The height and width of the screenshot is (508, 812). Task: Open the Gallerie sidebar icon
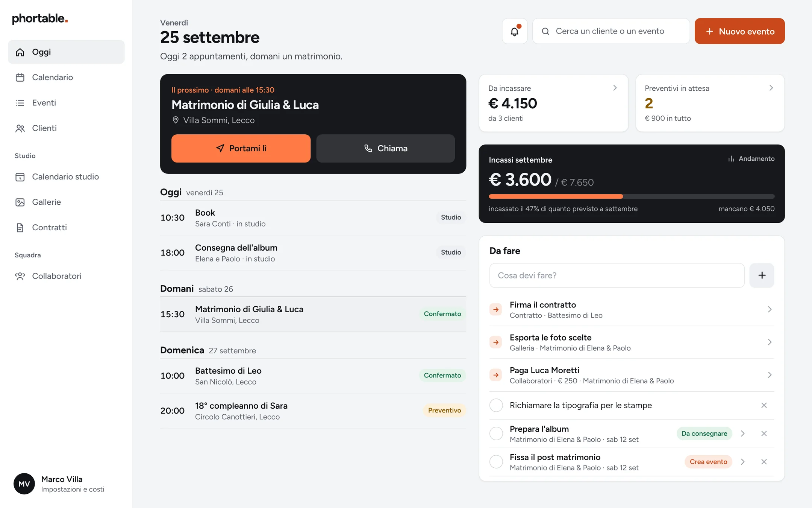pyautogui.click(x=20, y=202)
